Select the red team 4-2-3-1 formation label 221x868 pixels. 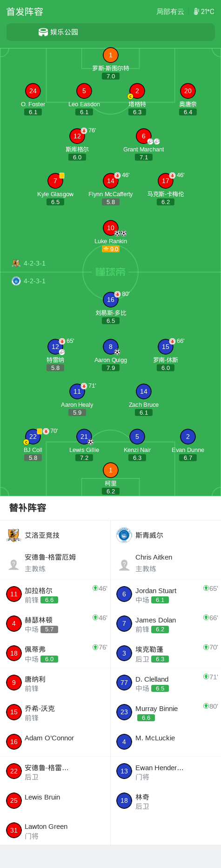(34, 263)
